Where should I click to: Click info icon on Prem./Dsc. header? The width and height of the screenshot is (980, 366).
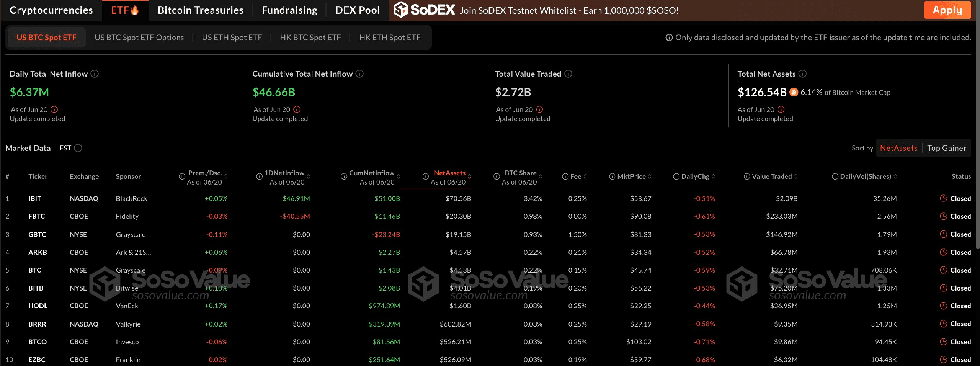pyautogui.click(x=182, y=176)
